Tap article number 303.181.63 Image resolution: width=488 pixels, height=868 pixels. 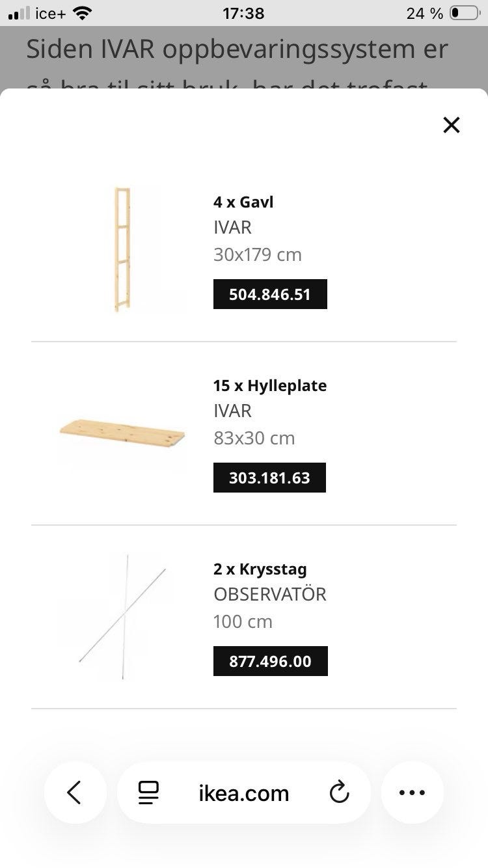[x=269, y=478]
